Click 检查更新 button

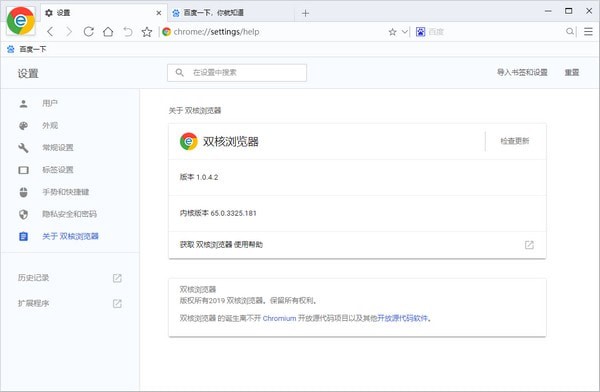tap(515, 141)
